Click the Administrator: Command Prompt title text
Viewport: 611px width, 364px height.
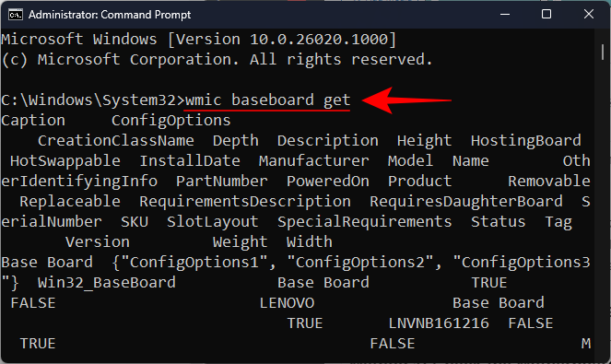click(x=110, y=15)
